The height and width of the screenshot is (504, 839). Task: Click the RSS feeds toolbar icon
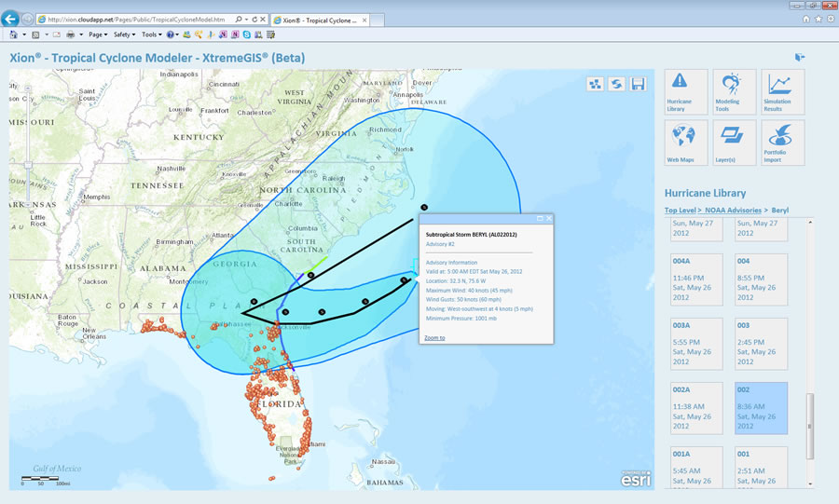tap(35, 34)
